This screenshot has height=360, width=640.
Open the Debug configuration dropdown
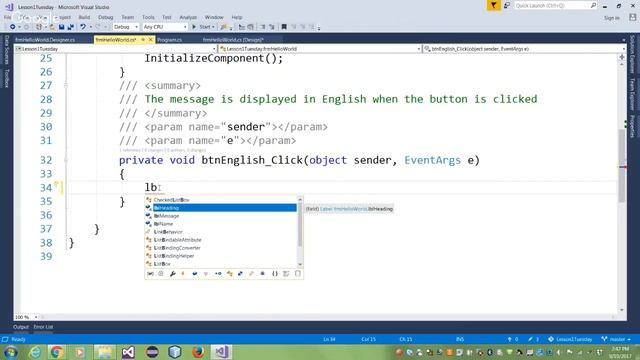click(126, 27)
